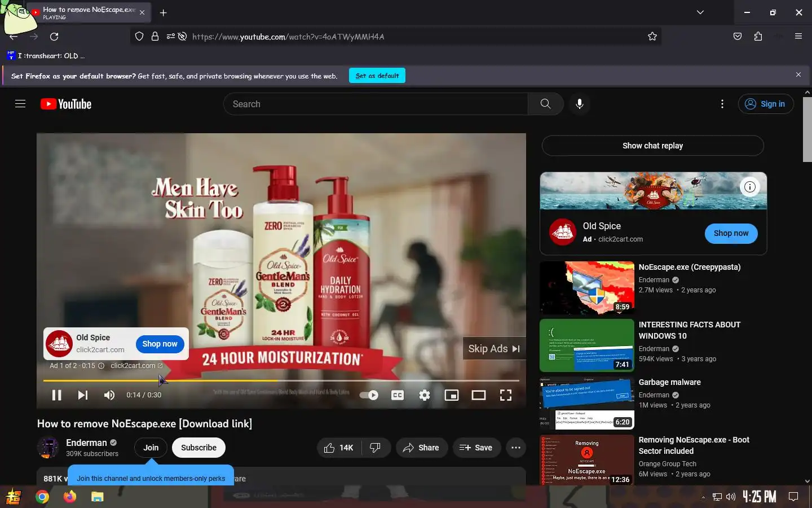The width and height of the screenshot is (812, 508).
Task: Click Shop now in video overlay
Action: 160,344
